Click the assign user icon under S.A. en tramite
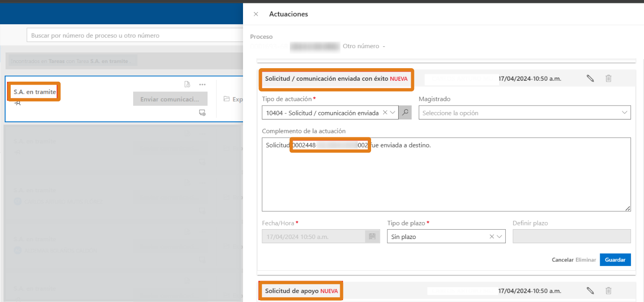Viewport: 644px width, 302px height. tap(17, 103)
